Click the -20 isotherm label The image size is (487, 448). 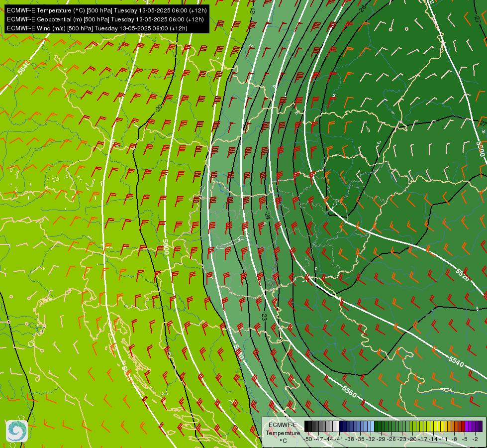pyautogui.click(x=159, y=108)
